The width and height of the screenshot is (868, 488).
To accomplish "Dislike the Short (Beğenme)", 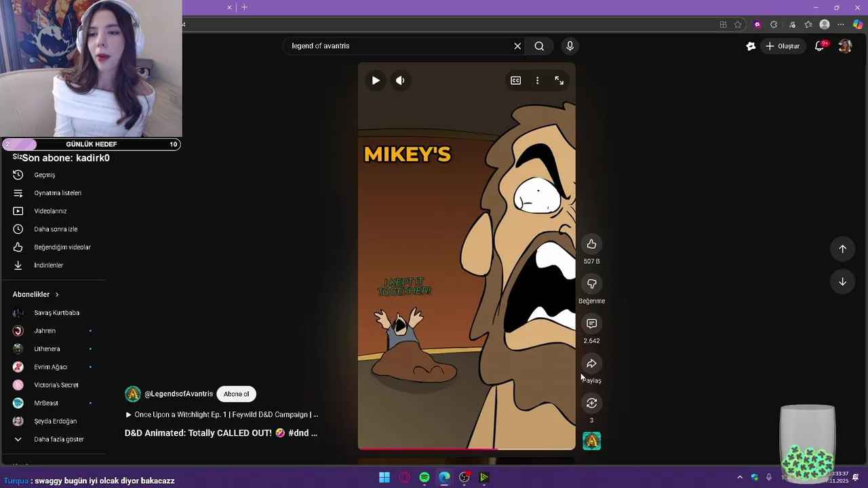I will (591, 284).
